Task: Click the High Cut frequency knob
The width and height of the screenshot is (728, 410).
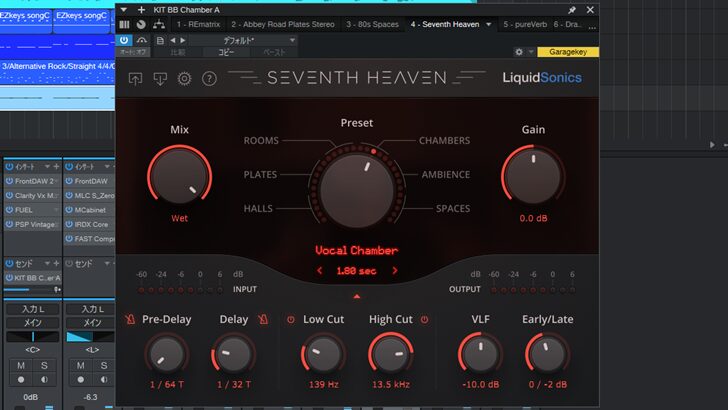Action: click(391, 354)
